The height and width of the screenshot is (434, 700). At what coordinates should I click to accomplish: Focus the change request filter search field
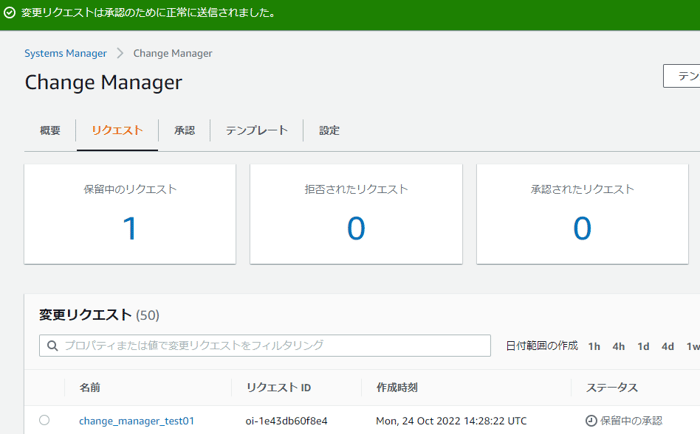click(x=265, y=346)
